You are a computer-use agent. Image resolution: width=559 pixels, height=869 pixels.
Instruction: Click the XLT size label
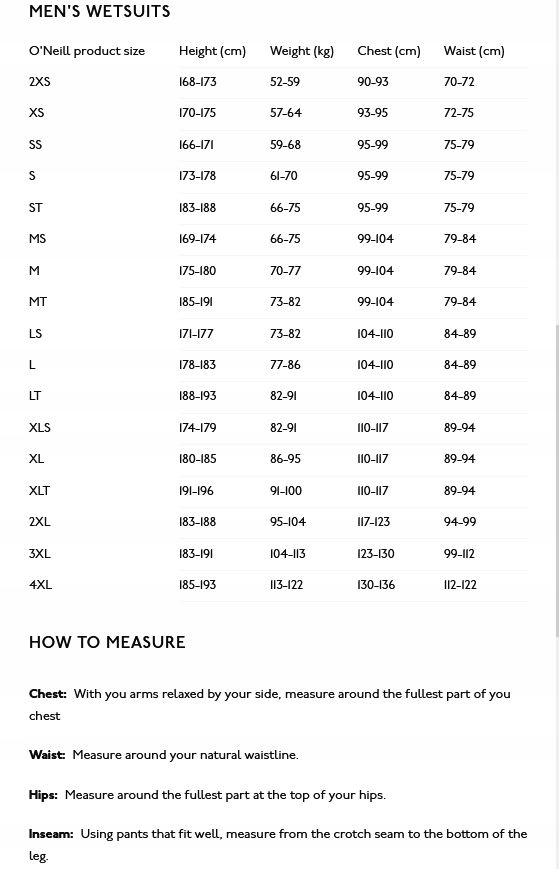click(x=39, y=490)
